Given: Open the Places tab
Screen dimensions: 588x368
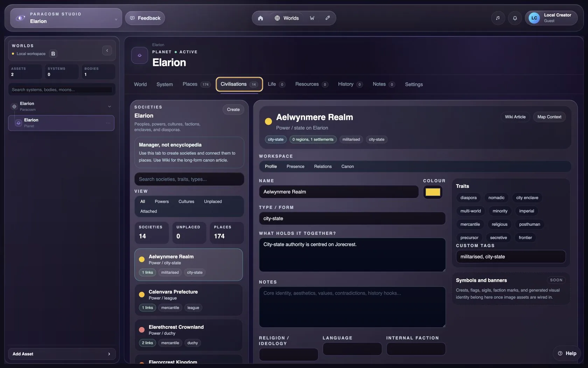Looking at the screenshot, I should 196,84.
